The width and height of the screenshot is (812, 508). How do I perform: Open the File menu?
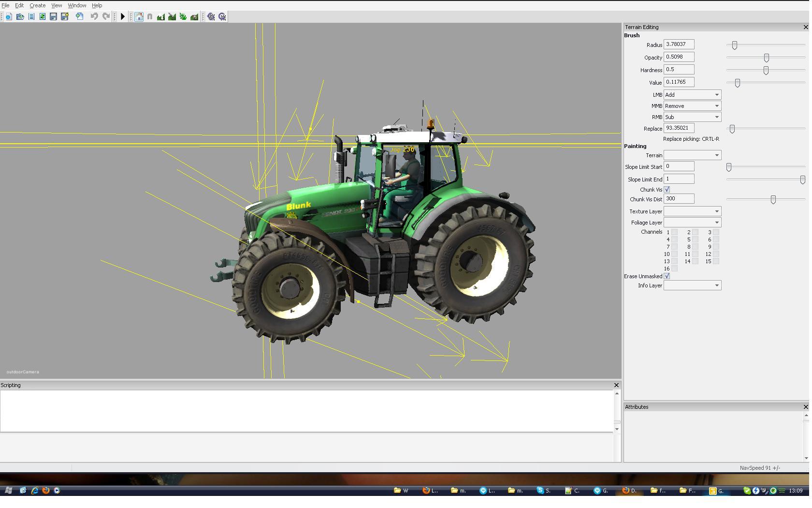5,5
